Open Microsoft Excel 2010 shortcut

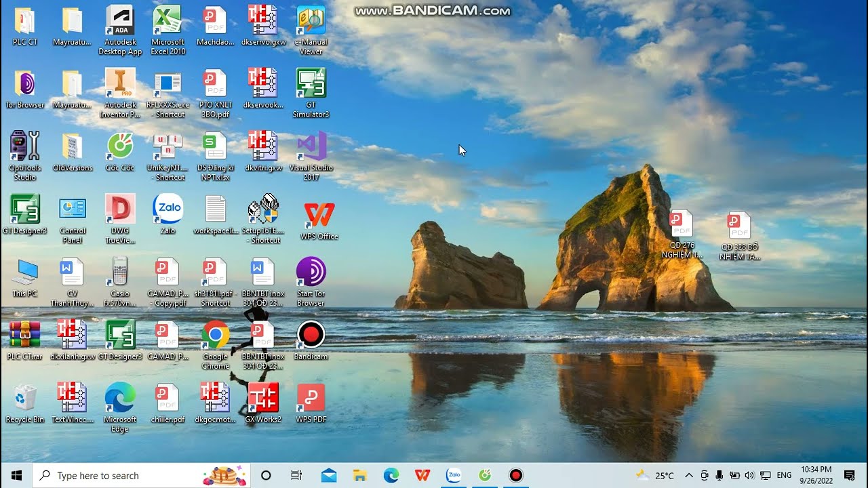(167, 30)
